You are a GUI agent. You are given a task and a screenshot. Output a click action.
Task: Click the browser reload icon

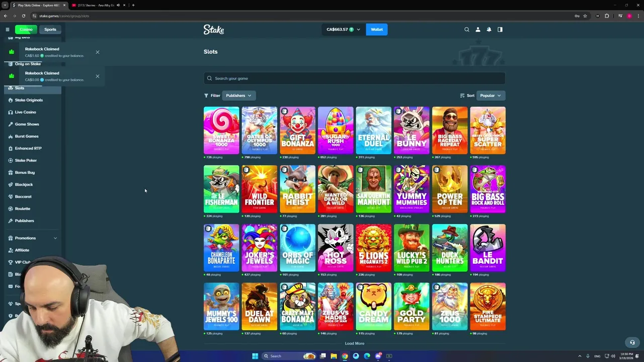[23, 16]
